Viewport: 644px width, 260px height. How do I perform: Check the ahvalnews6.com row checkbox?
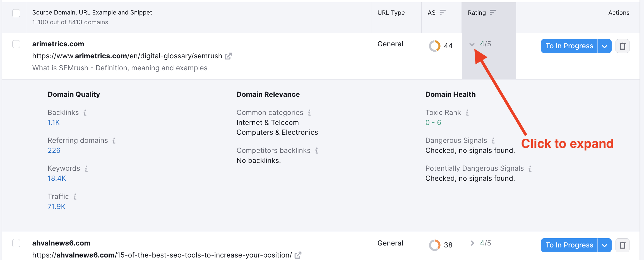click(x=16, y=243)
